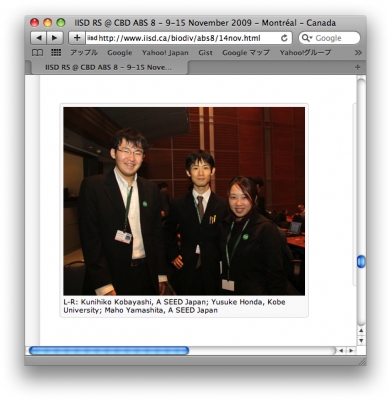Go forward with the right arrow button
This screenshot has width=391, height=400.
click(54, 38)
